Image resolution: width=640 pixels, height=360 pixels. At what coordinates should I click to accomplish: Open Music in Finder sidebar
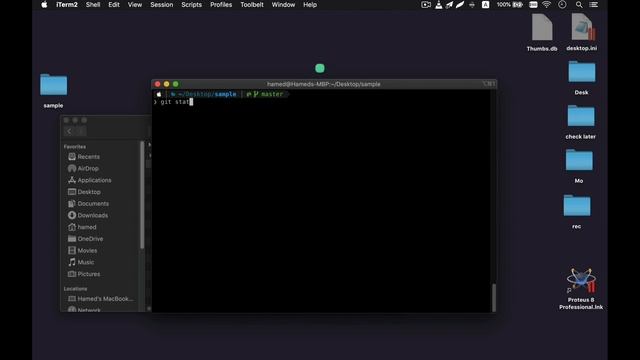click(x=85, y=262)
